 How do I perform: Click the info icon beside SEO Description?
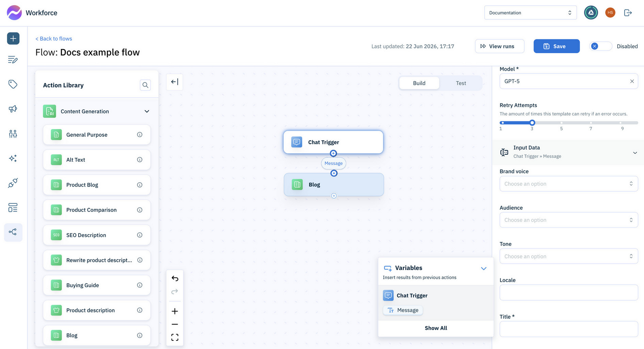(x=140, y=235)
